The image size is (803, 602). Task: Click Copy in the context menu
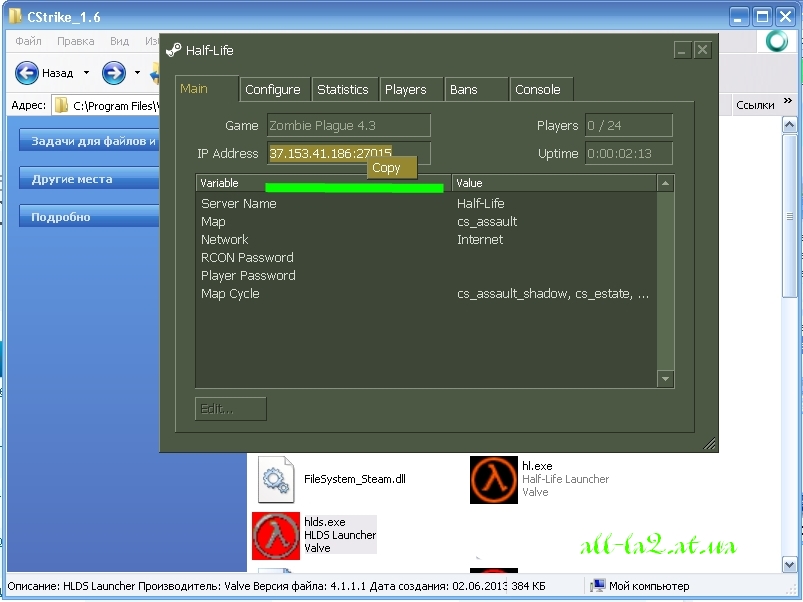392,168
